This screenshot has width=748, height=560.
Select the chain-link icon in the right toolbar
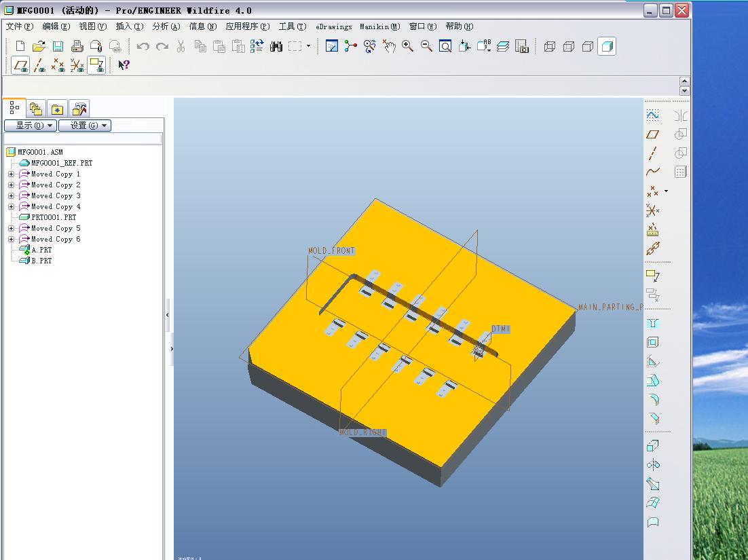(652, 248)
